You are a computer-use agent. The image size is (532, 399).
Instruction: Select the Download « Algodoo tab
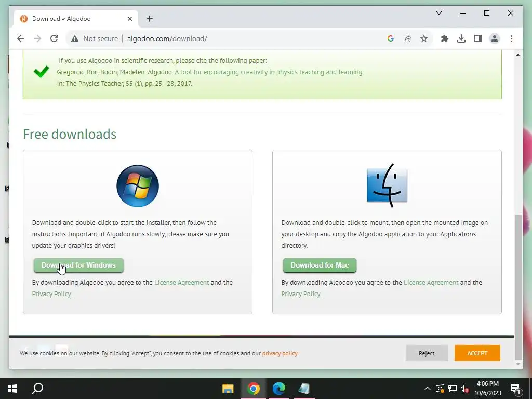[76, 19]
